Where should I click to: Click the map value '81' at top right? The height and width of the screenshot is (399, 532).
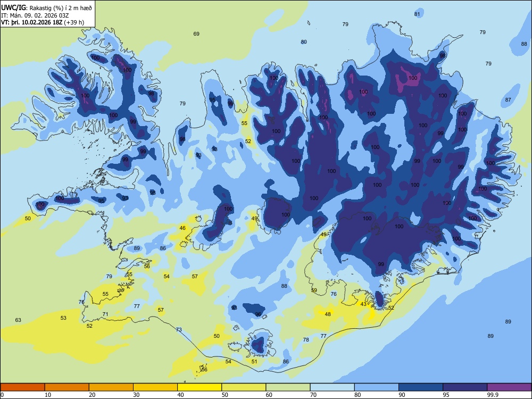(417, 14)
